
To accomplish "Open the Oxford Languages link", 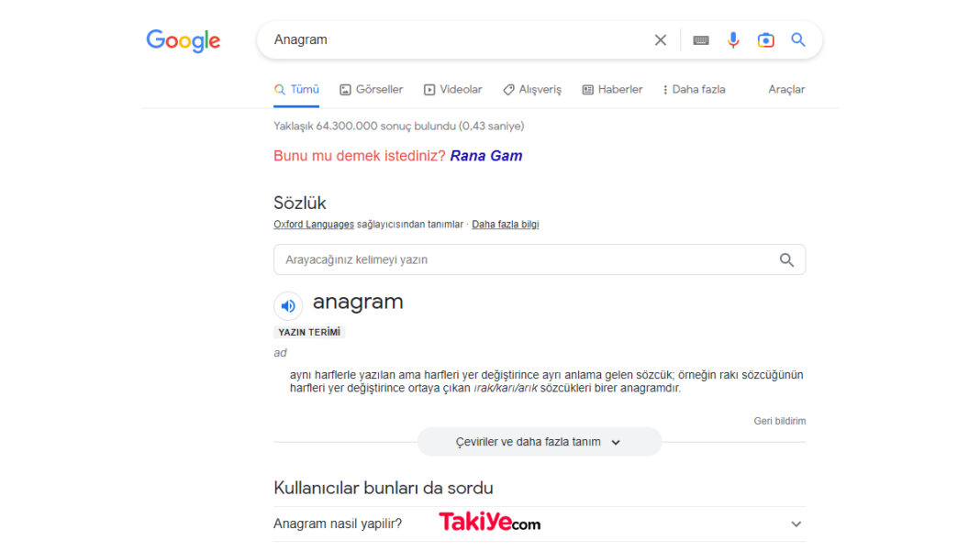I will pyautogui.click(x=314, y=225).
